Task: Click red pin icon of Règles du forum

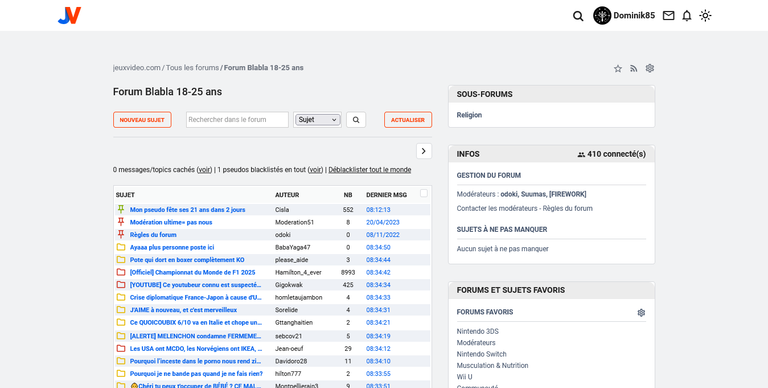Action: [121, 235]
